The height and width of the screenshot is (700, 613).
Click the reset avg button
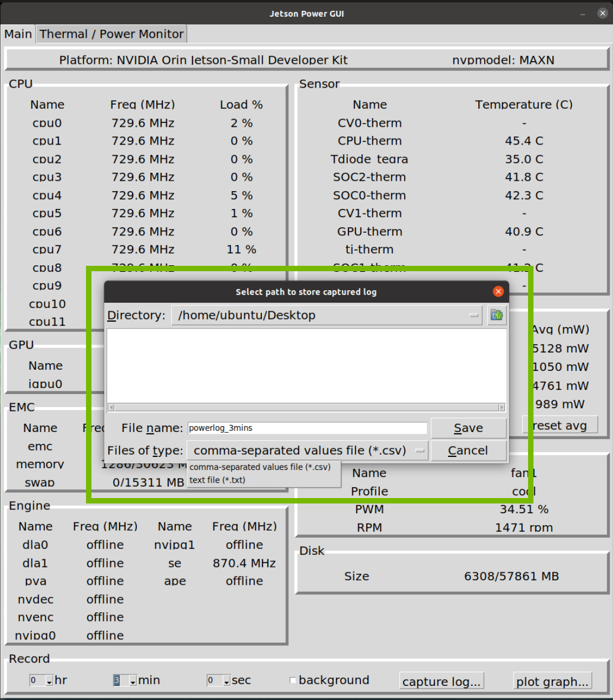point(560,426)
